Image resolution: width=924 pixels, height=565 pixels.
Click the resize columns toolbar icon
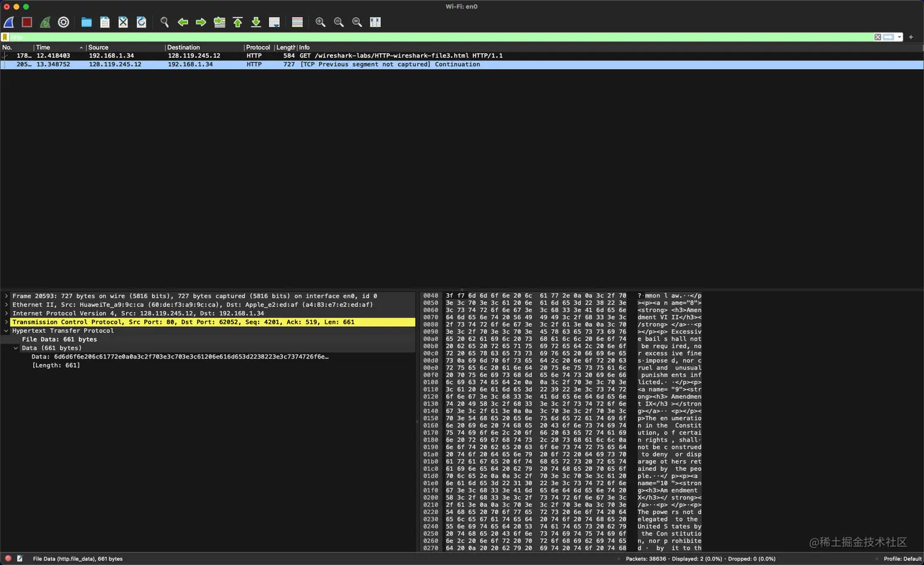pyautogui.click(x=375, y=22)
